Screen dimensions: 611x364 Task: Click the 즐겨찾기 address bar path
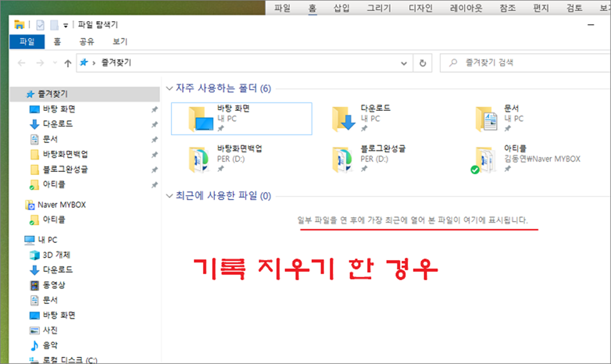pyautogui.click(x=116, y=63)
